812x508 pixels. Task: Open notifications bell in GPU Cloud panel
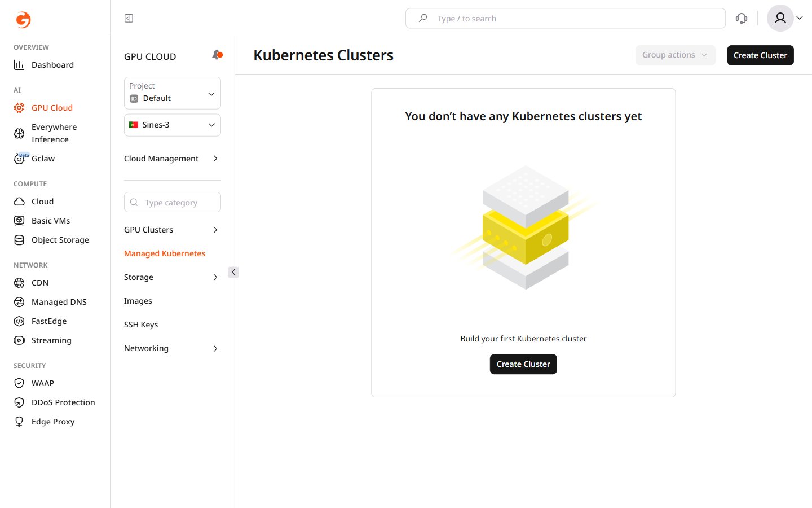217,55
